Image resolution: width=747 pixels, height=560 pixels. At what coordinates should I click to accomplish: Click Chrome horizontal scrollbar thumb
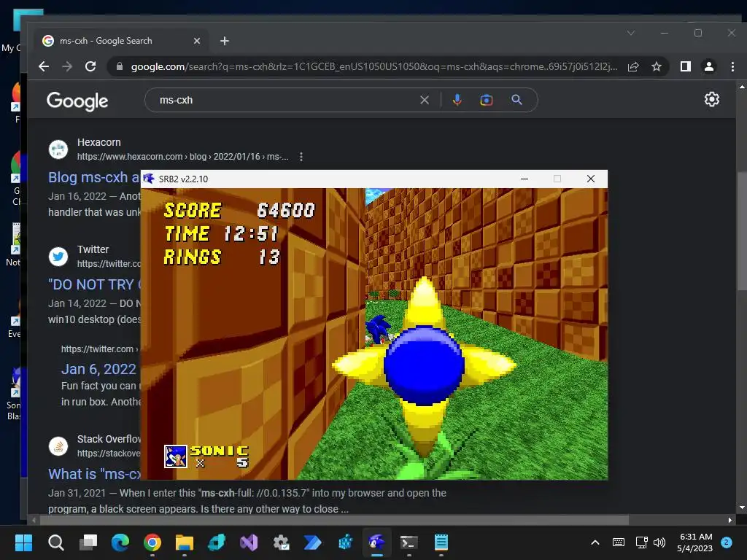[x=334, y=520]
